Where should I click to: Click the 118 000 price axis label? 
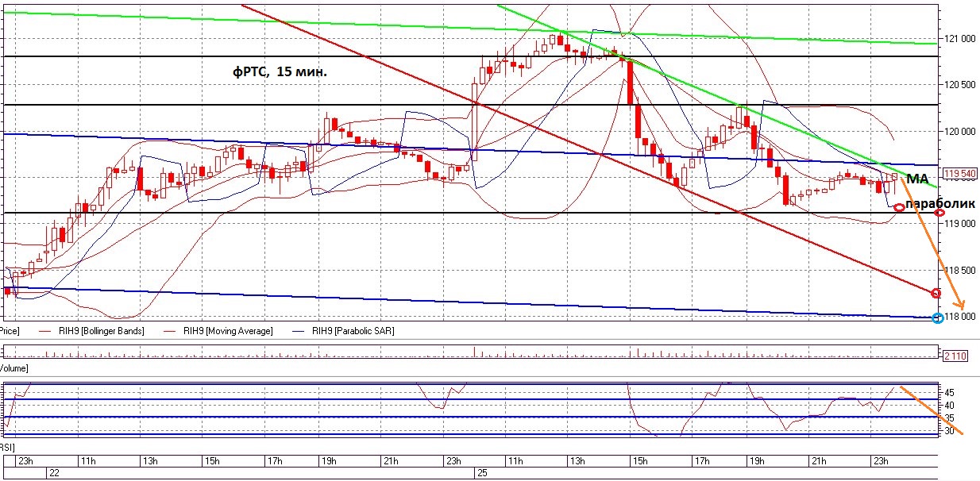coord(960,317)
